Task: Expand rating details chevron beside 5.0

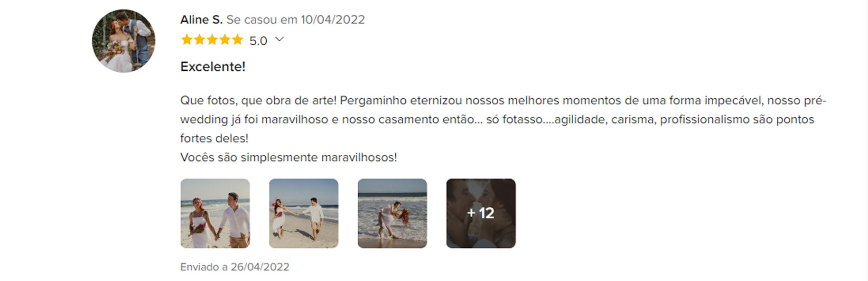Action: pyautogui.click(x=280, y=39)
